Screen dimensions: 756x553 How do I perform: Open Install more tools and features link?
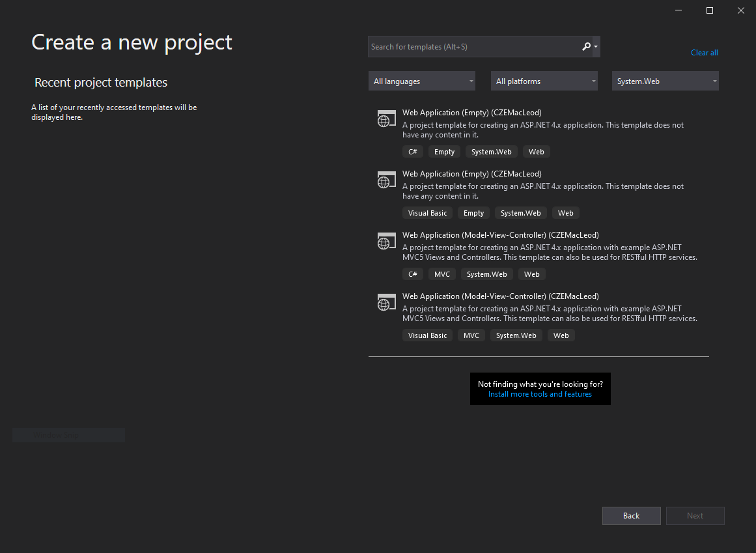pyautogui.click(x=540, y=394)
